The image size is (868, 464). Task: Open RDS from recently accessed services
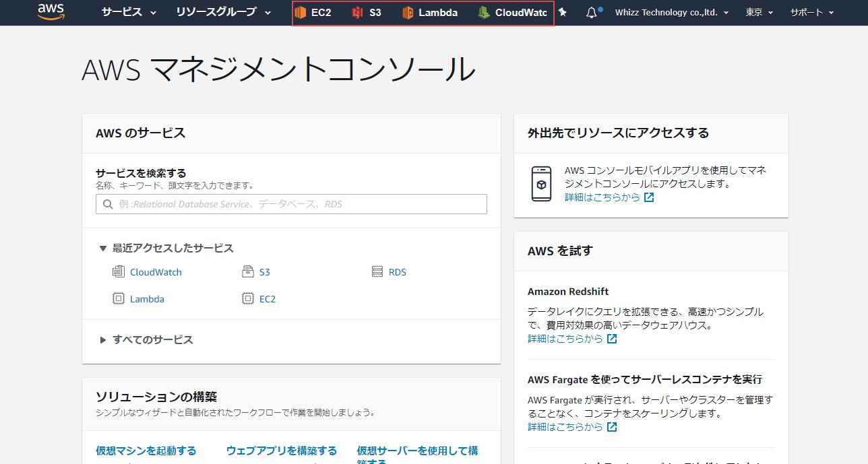pyautogui.click(x=397, y=271)
